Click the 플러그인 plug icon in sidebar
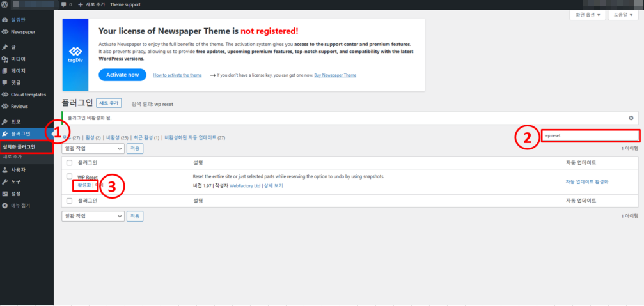This screenshot has width=644, height=306. click(x=5, y=134)
